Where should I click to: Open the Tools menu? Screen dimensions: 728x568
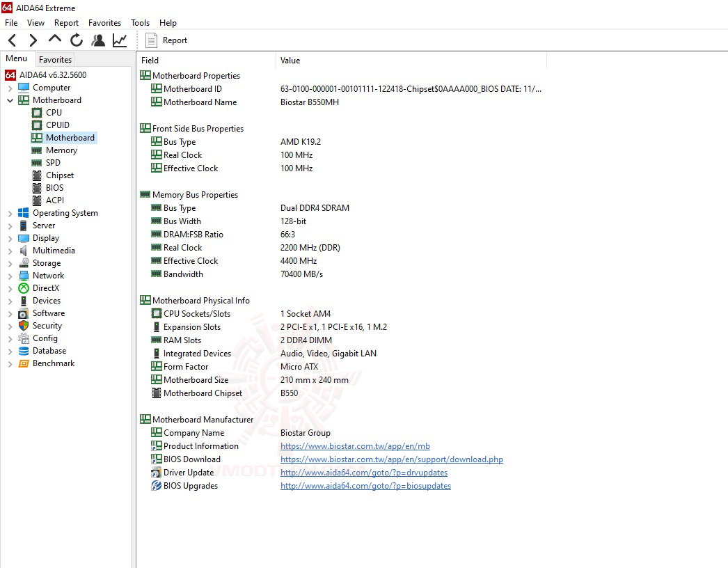140,23
